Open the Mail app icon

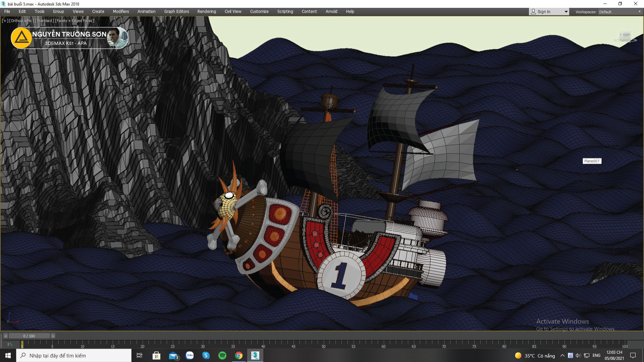pos(173,355)
